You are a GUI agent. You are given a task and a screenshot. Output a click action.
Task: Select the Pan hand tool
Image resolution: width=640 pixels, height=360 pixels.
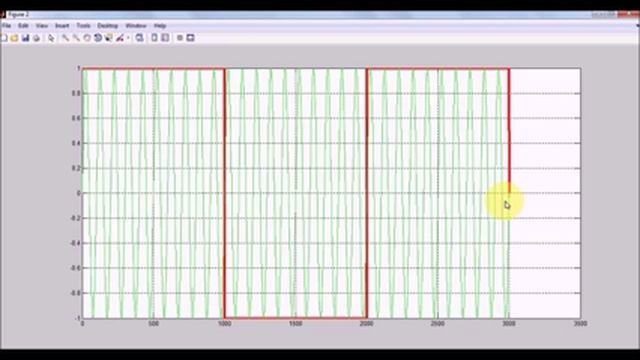tap(87, 38)
